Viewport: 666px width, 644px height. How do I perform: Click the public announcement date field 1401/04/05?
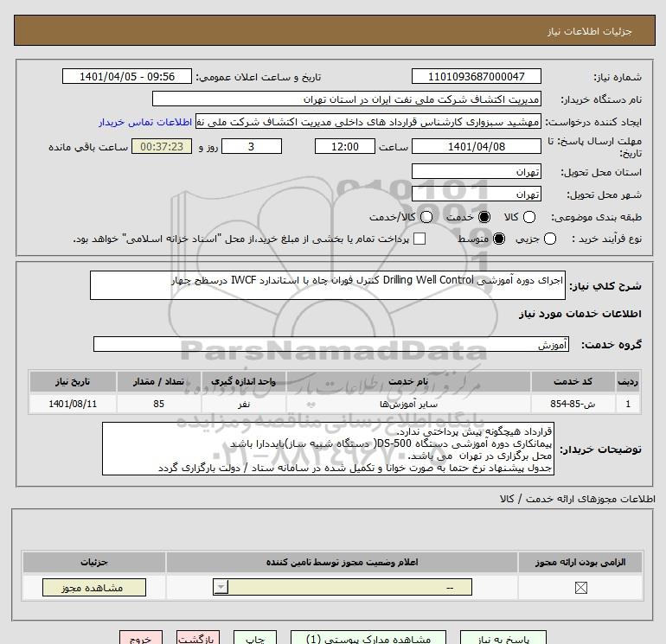click(x=127, y=76)
